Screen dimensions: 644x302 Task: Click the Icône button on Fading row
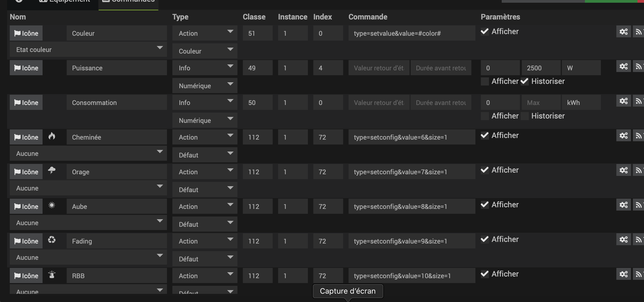(26, 241)
